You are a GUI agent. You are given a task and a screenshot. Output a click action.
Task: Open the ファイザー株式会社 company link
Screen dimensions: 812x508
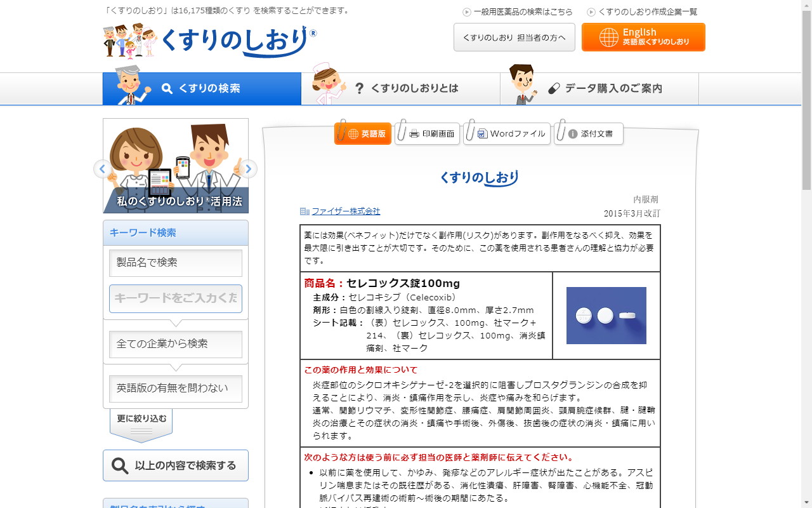[x=346, y=211]
